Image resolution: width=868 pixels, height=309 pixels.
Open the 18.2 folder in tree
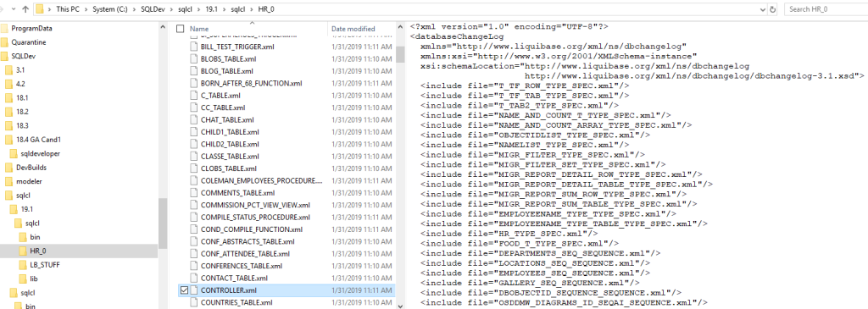click(x=22, y=112)
